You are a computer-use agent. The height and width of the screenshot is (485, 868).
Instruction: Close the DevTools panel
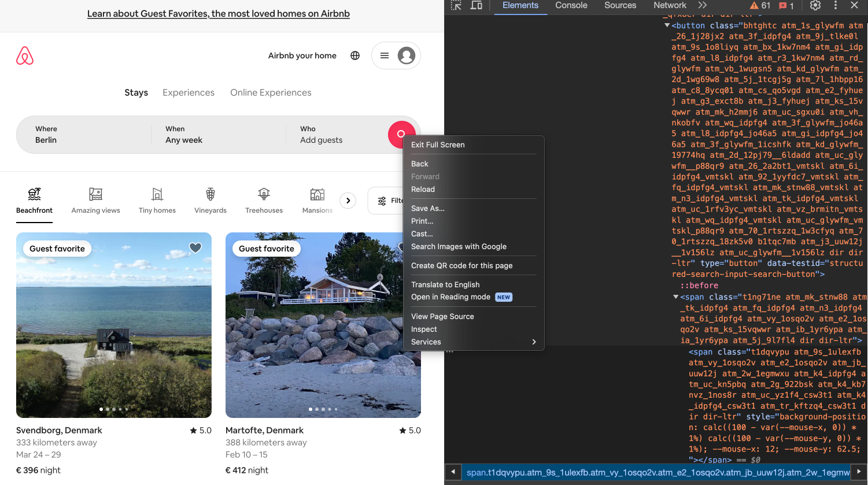click(854, 5)
